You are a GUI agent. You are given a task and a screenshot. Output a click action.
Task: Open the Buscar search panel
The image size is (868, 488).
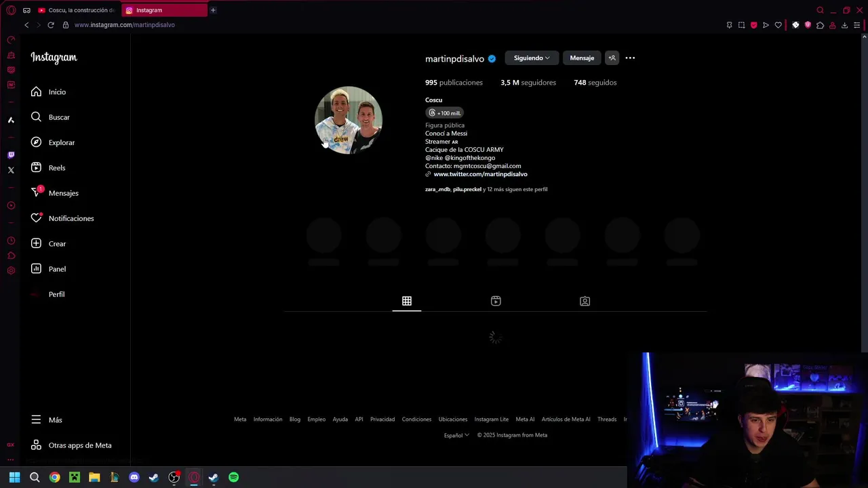(x=50, y=117)
